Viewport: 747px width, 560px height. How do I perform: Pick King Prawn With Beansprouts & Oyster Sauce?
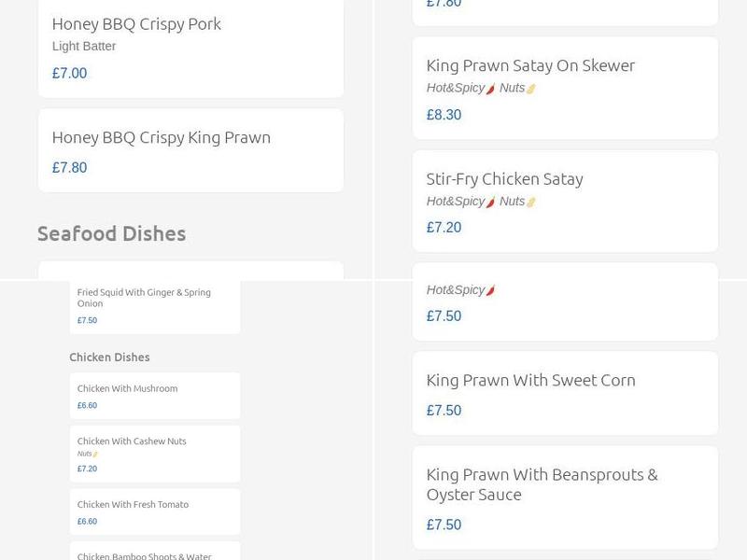coord(542,484)
